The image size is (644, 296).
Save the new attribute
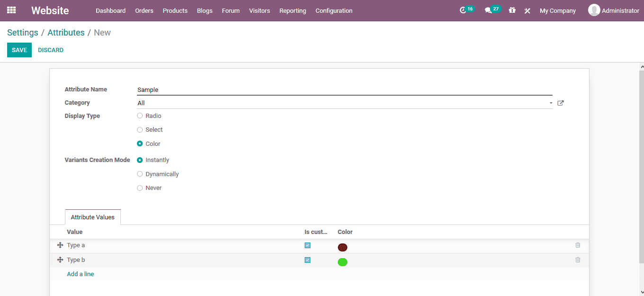click(19, 50)
